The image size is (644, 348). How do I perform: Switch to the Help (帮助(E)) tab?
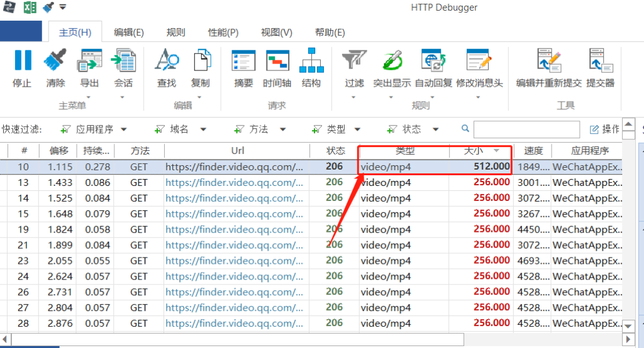330,33
